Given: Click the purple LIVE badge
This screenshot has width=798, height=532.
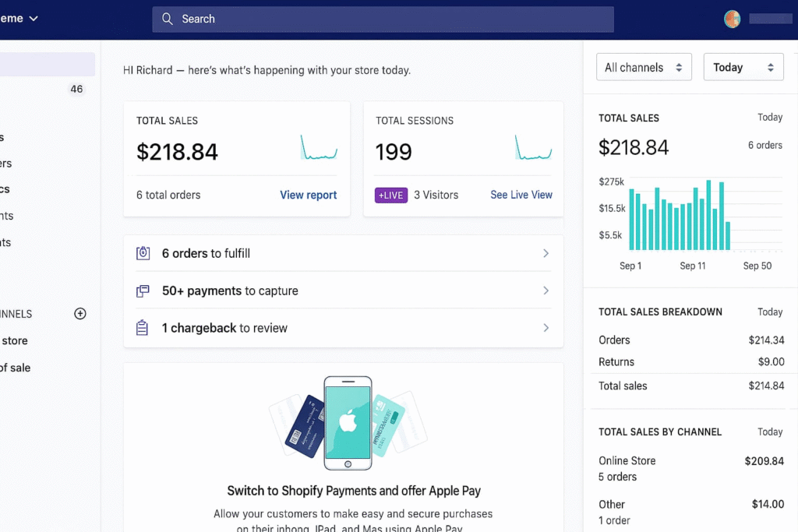Looking at the screenshot, I should tap(391, 195).
